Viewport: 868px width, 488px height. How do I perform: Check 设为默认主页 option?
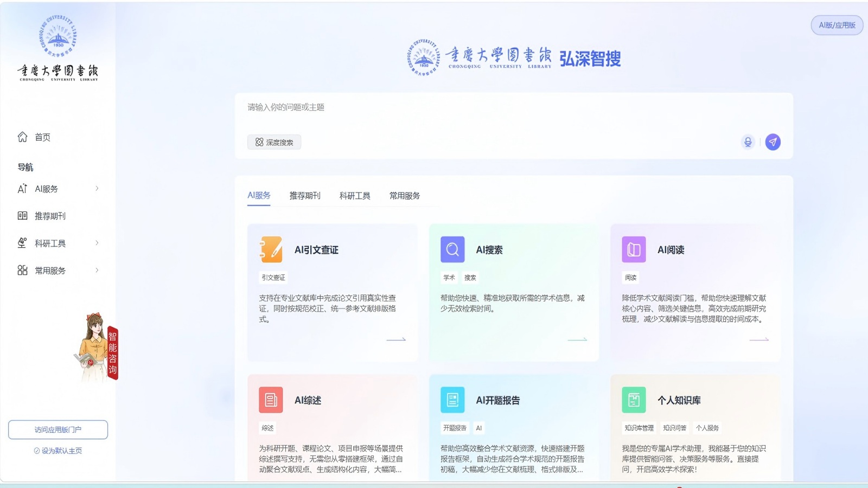coord(58,451)
